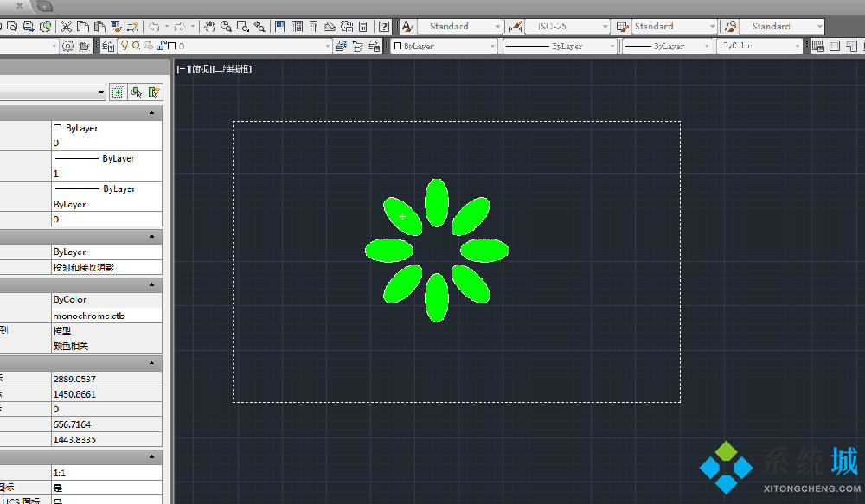The image size is (865, 504).
Task: Open the ISO-25 dimension style dropdown
Action: coord(567,27)
